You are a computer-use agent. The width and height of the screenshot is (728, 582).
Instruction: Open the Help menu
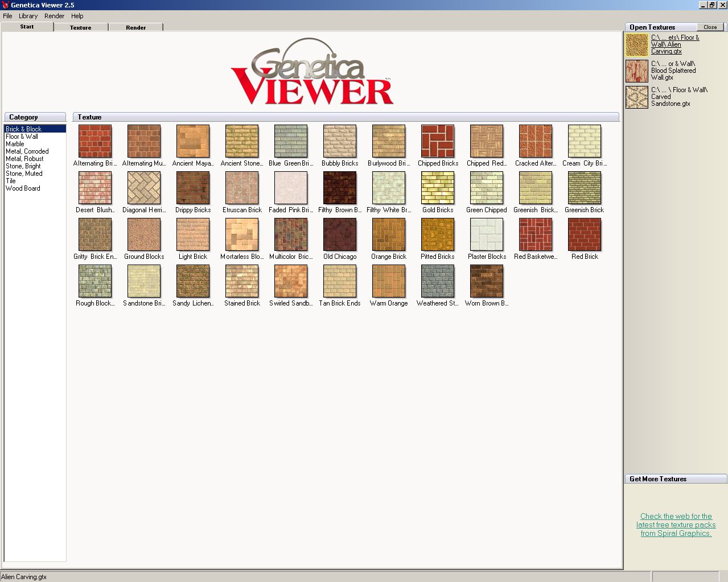77,16
